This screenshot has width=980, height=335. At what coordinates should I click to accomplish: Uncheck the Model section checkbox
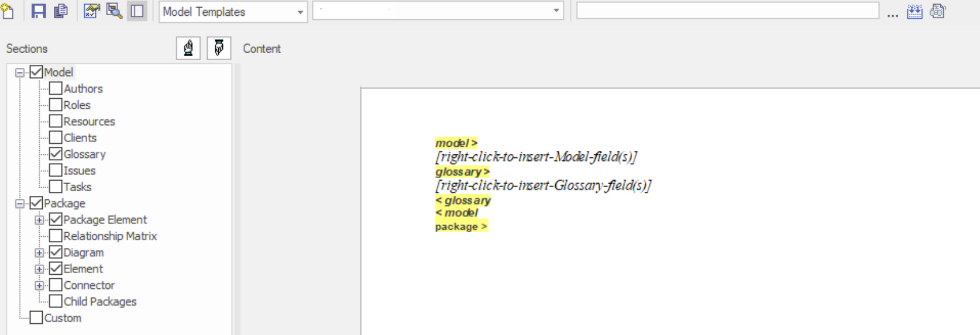36,72
